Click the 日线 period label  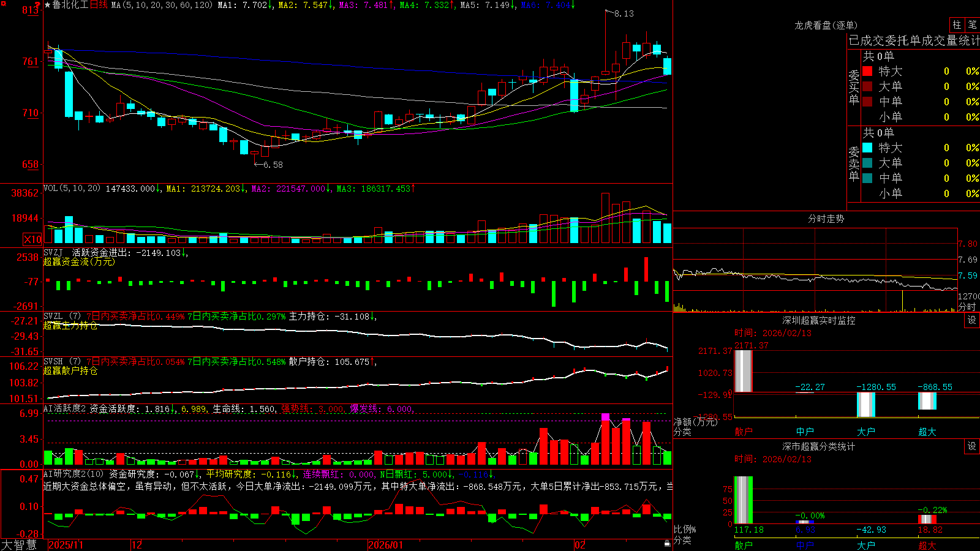coord(99,5)
